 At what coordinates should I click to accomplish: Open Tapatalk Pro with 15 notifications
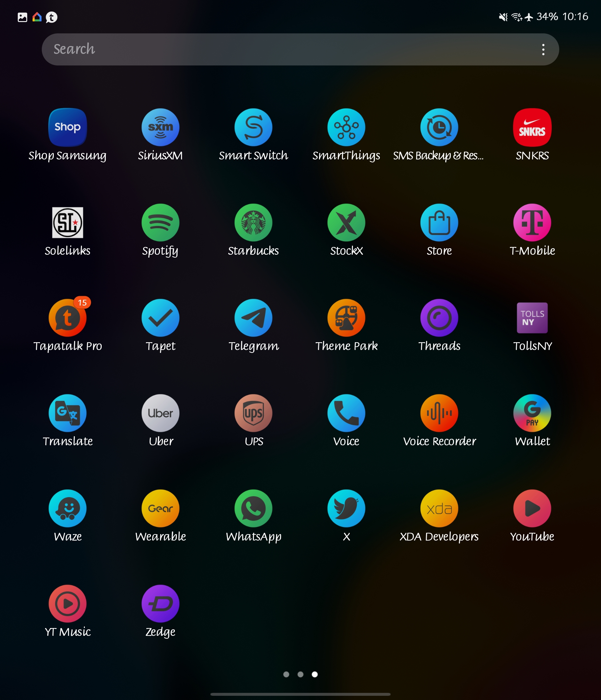(x=68, y=318)
